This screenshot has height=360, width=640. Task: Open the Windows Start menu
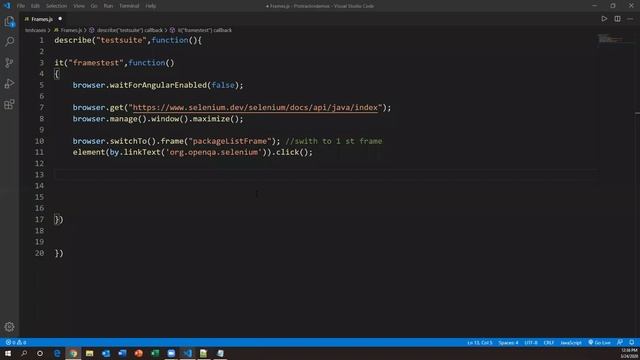(8, 353)
